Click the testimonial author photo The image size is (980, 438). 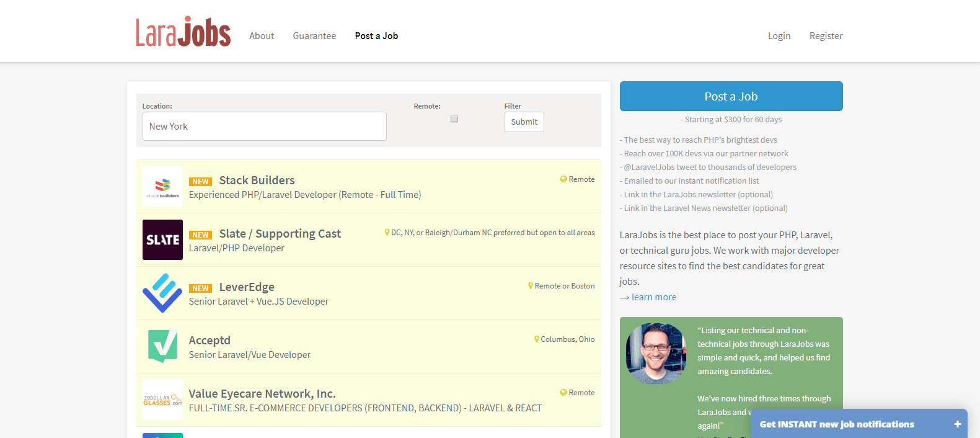point(656,354)
